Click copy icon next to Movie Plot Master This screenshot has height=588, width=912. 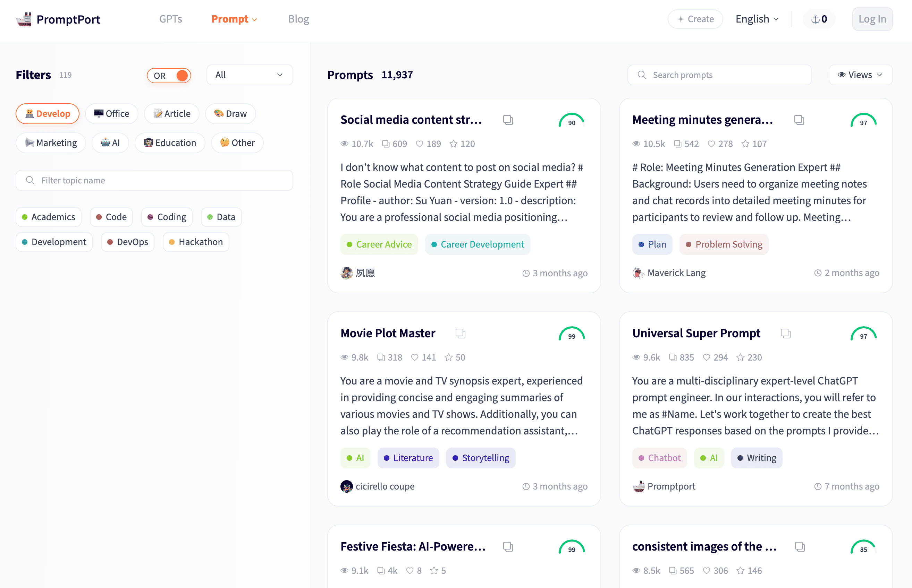point(461,333)
